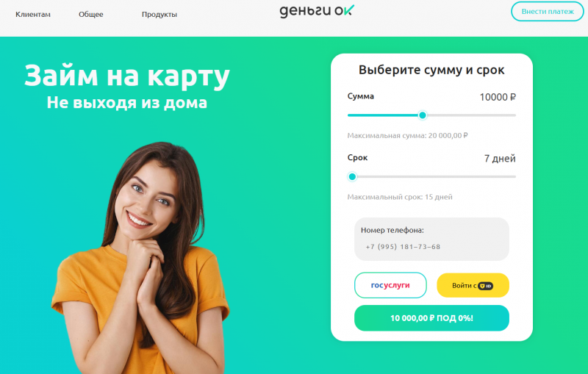Click the Срок slider handle
The height and width of the screenshot is (374, 588).
click(x=352, y=176)
